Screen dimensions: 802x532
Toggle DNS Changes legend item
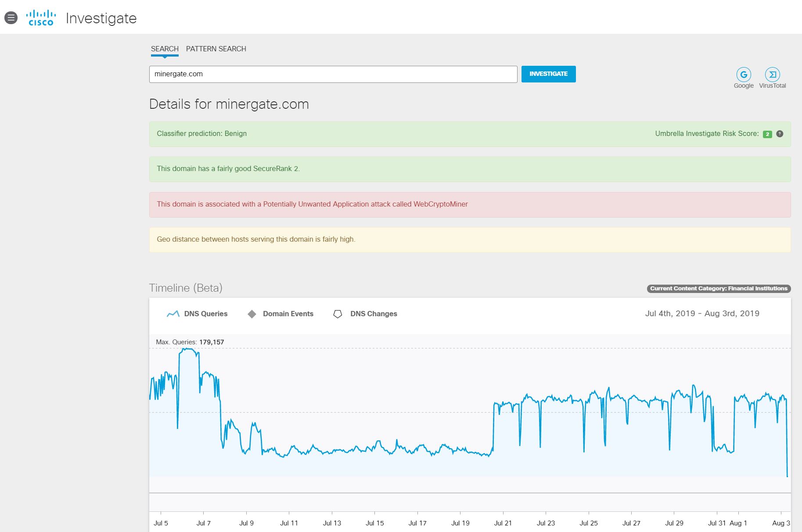(365, 314)
